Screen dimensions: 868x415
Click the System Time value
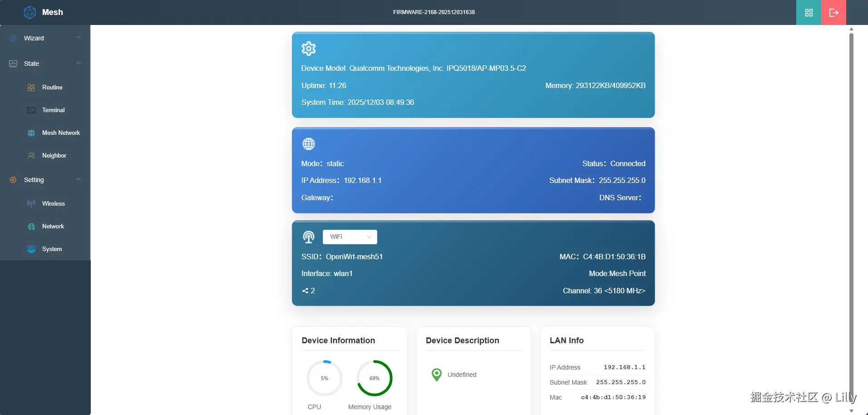pyautogui.click(x=358, y=103)
